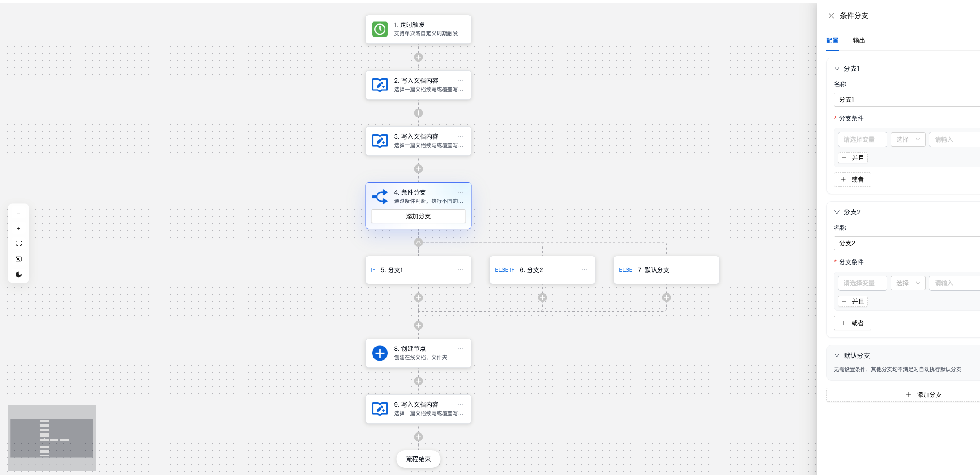980x475 pixels.
Task: Click the conditional branch node icon
Action: click(380, 197)
